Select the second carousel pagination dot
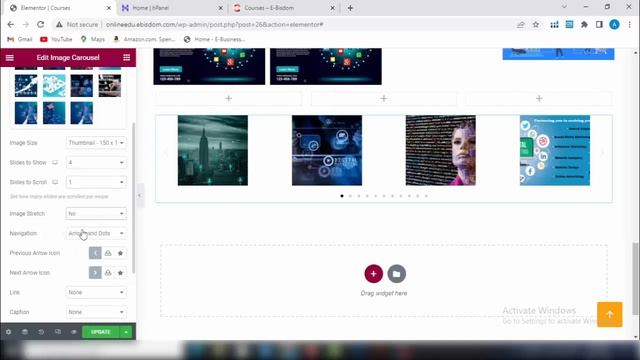Image resolution: width=640 pixels, height=360 pixels. [350, 196]
